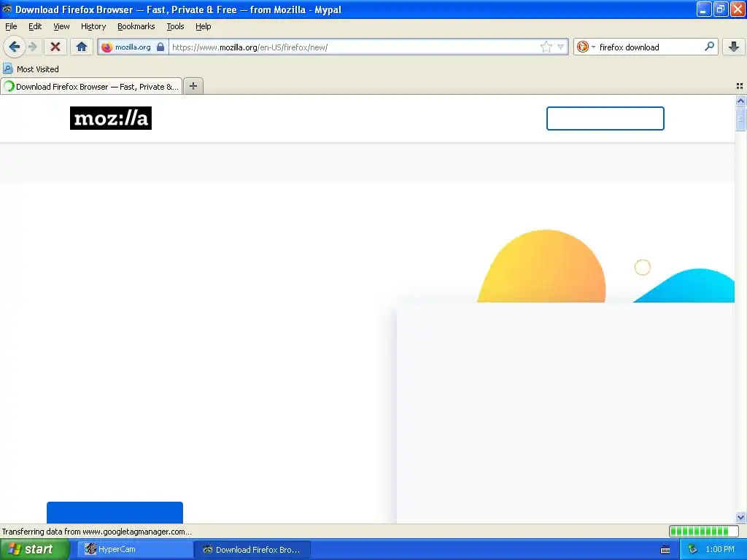Bookmark this page with the star icon
747x560 pixels.
tap(546, 47)
